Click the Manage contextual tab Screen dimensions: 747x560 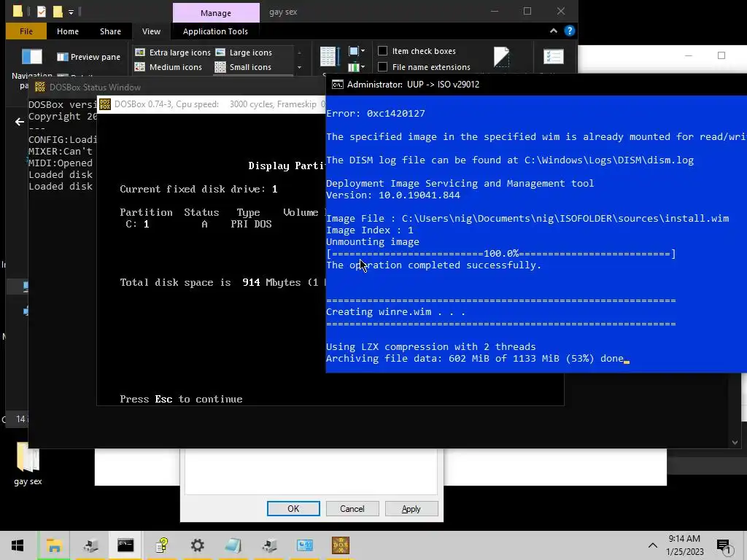[216, 13]
